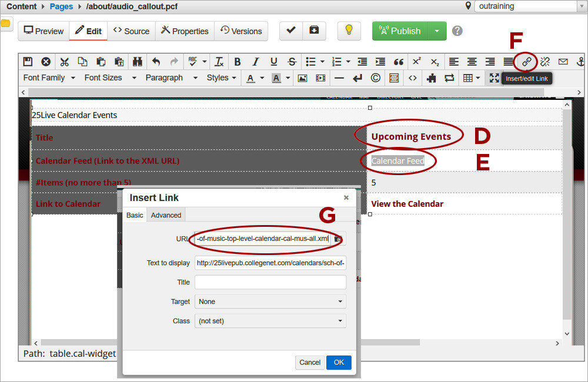Open the Font Family dropdown
This screenshot has height=382, width=588.
click(49, 78)
